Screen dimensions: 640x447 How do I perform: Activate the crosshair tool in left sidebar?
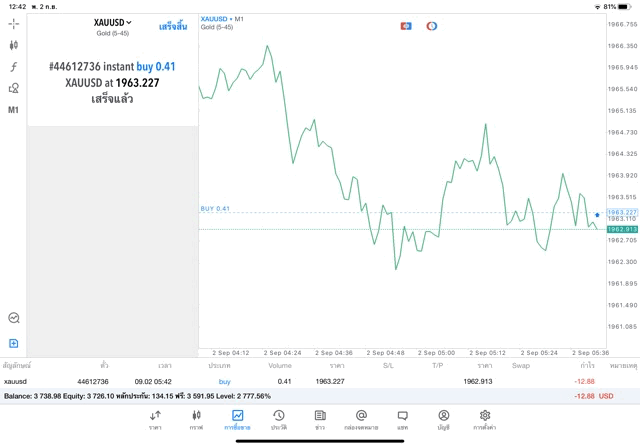[x=14, y=23]
